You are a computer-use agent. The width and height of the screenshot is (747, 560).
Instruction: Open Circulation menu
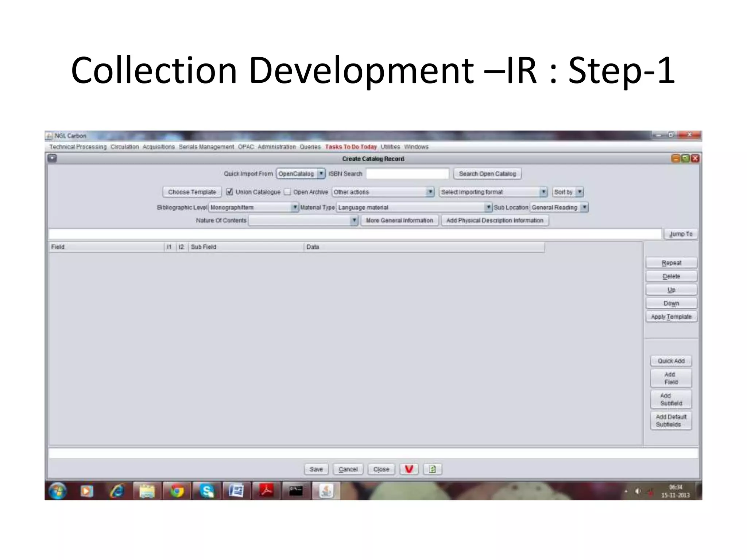tap(124, 147)
